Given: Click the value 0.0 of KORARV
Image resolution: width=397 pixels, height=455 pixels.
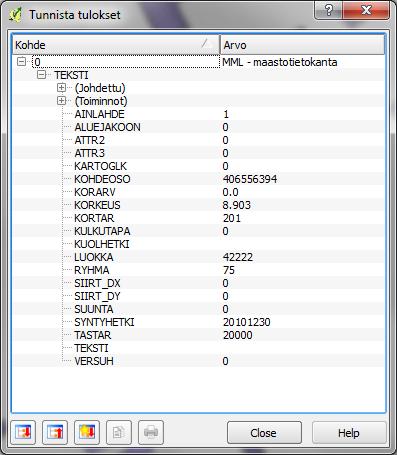Looking at the screenshot, I should coord(230,192).
